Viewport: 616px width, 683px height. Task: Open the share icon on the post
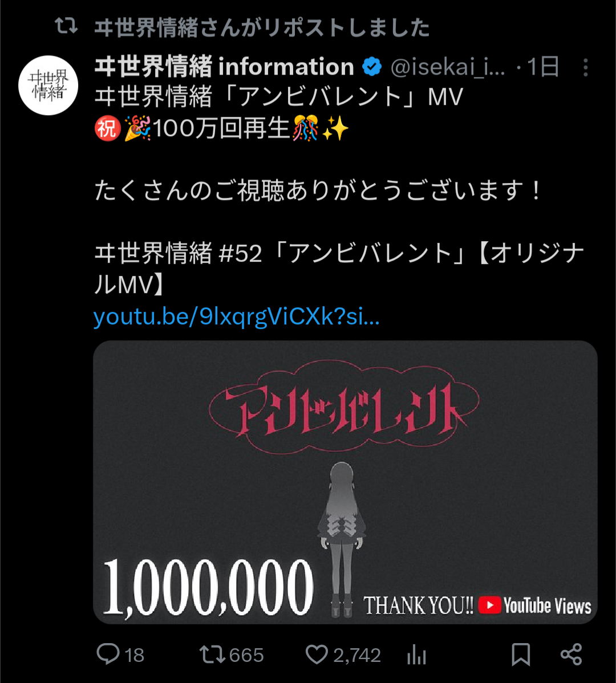point(571,654)
